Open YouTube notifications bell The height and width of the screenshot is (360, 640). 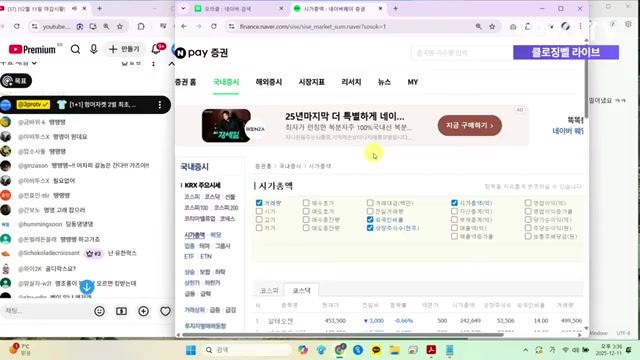[x=156, y=49]
